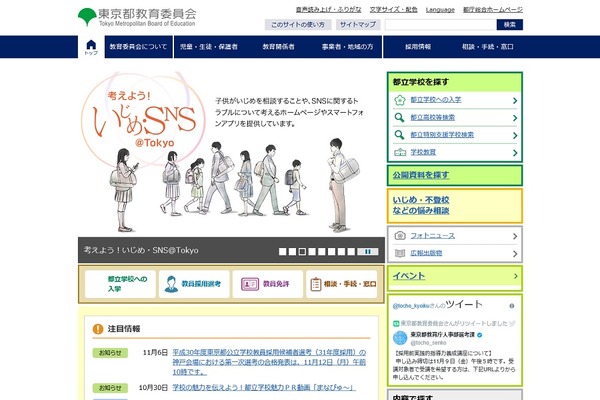Open the 教育委員会について menu

139,47
